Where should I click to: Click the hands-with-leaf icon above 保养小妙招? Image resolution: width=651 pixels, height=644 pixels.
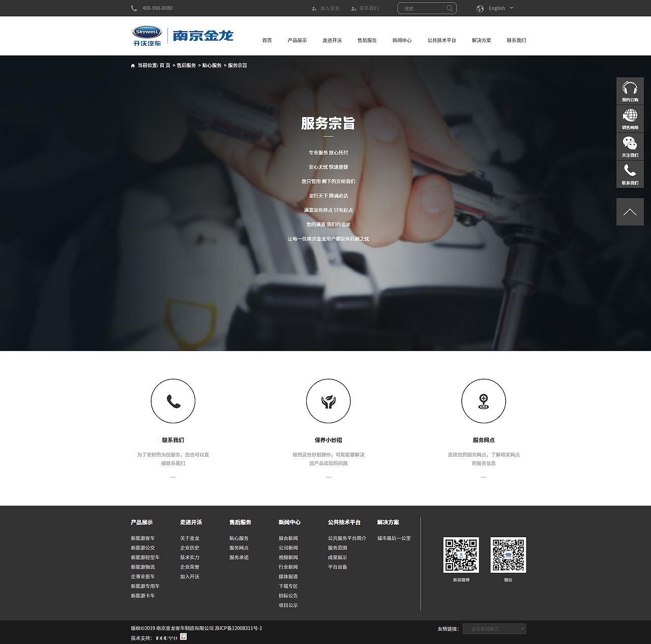click(329, 401)
